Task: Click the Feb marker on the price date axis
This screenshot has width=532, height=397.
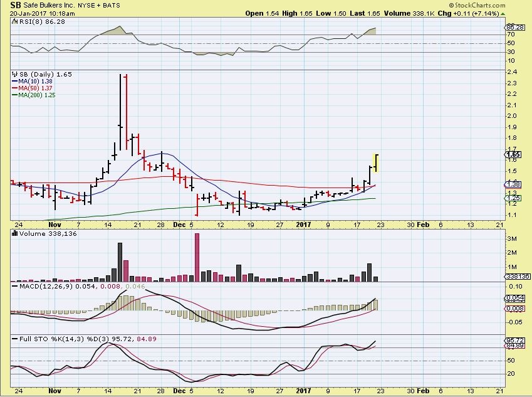Action: pyautogui.click(x=423, y=224)
